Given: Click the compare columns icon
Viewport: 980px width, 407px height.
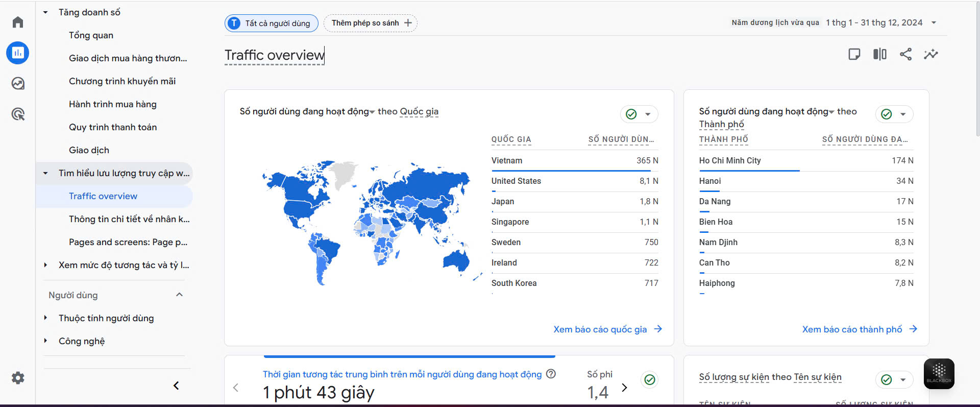Looking at the screenshot, I should (880, 55).
